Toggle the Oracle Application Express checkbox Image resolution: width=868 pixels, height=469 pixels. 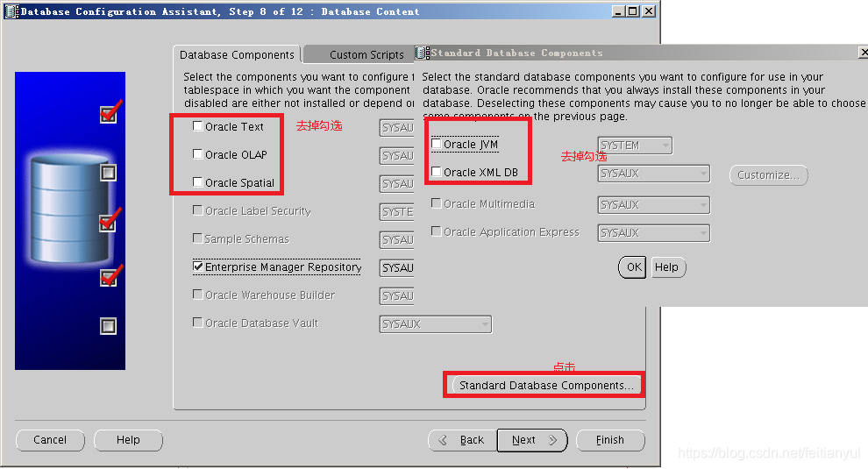[x=437, y=231]
